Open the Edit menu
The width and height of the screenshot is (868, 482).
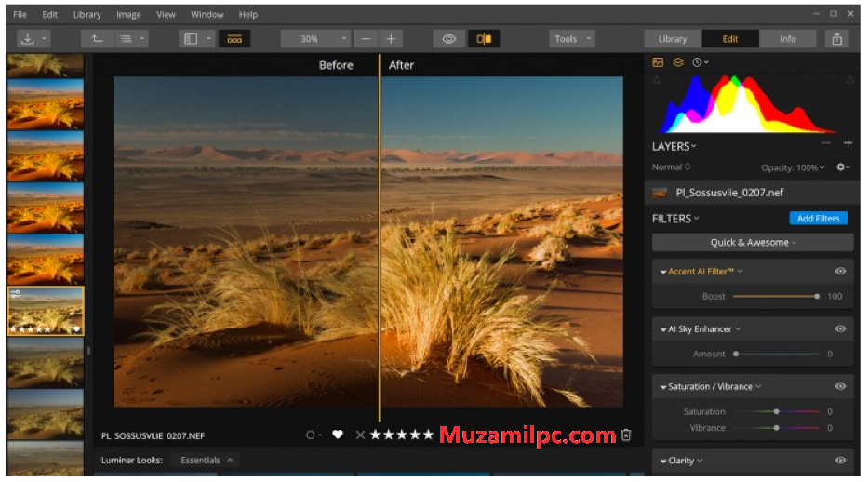[x=50, y=14]
